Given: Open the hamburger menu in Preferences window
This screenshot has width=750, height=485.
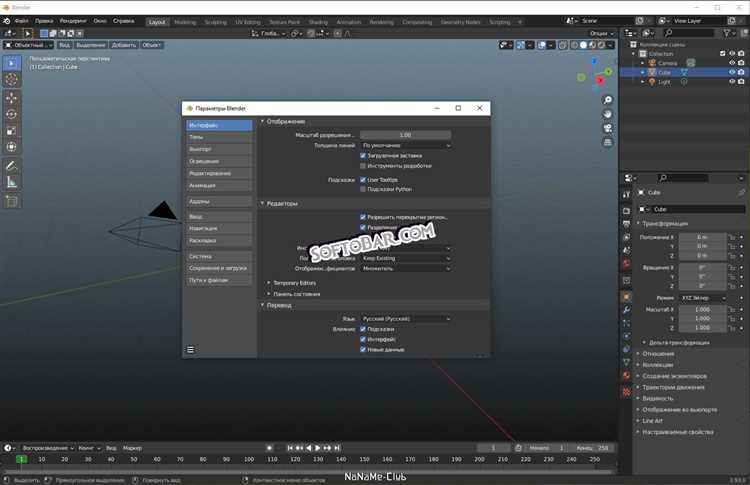Looking at the screenshot, I should coord(190,350).
